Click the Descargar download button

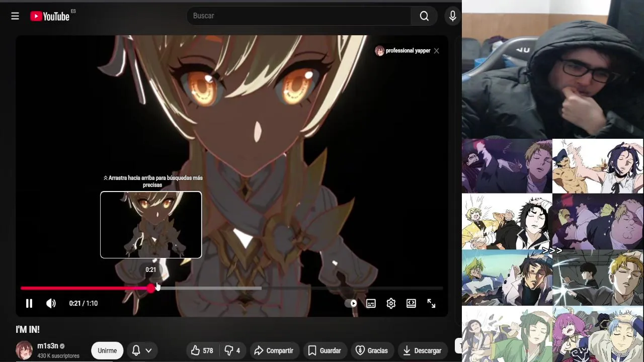(423, 350)
